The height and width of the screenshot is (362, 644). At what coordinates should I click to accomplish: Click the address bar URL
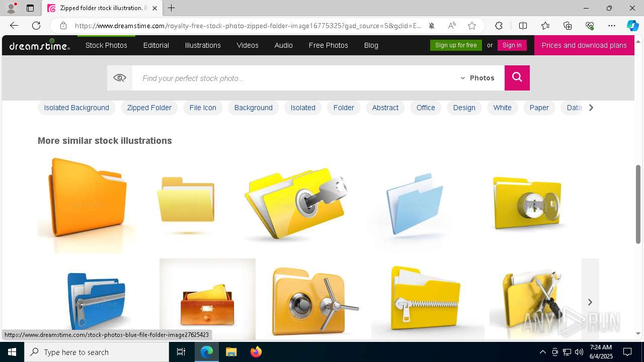tap(248, 26)
